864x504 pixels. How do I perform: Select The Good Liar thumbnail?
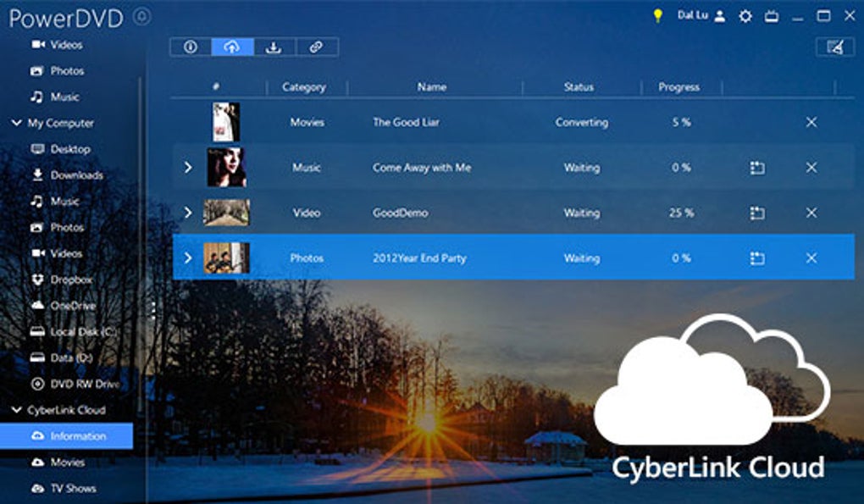(226, 122)
